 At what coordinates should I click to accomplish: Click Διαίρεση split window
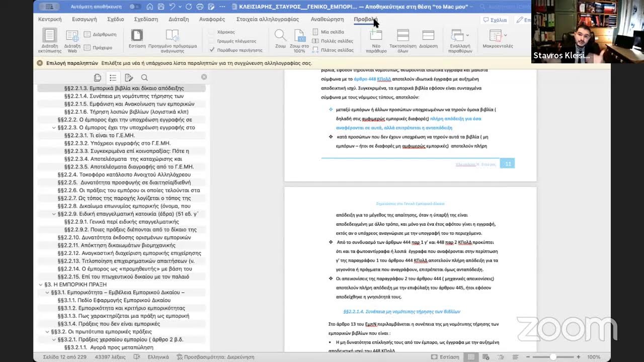tap(428, 39)
